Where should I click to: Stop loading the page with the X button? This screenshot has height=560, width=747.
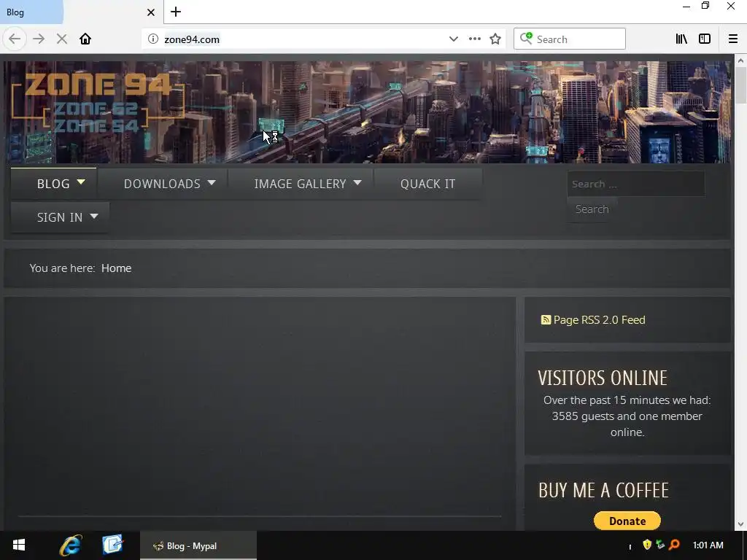coord(61,39)
